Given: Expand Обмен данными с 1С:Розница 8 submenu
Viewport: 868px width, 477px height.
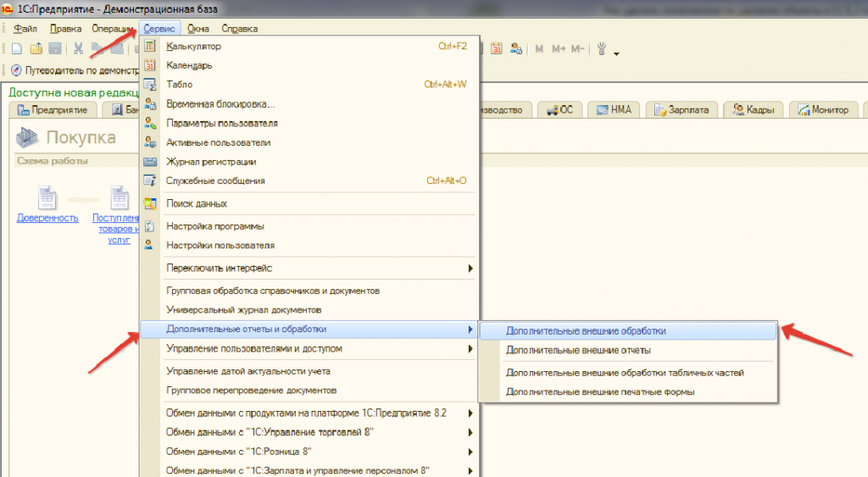Looking at the screenshot, I should (x=470, y=451).
